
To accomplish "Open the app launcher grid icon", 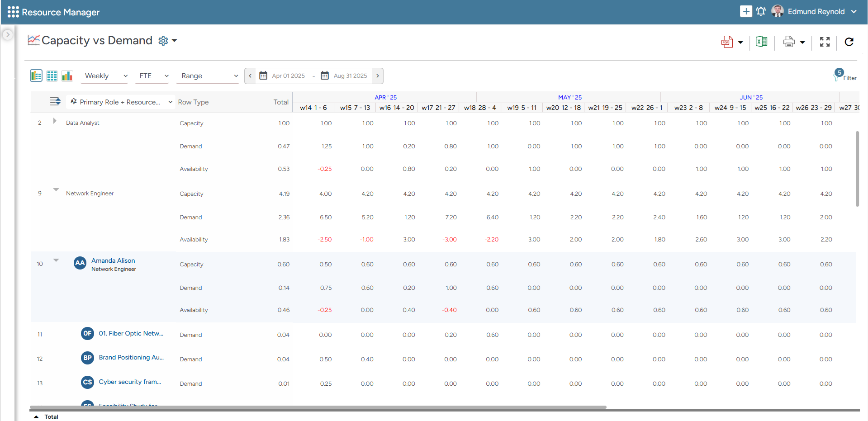I will 13,12.
